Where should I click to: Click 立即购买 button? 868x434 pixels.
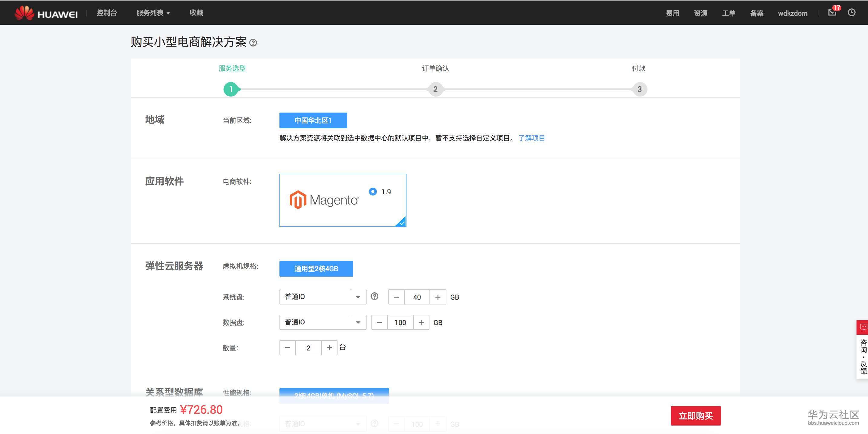(x=696, y=416)
